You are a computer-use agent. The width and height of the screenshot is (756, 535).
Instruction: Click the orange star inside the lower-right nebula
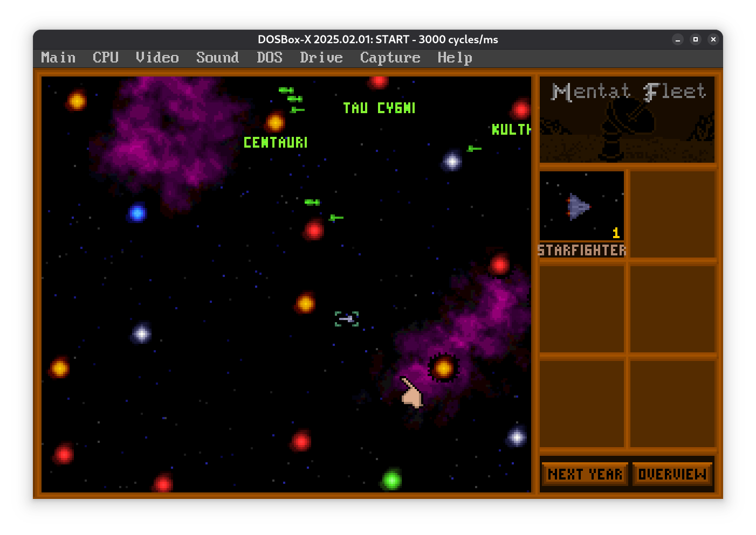[x=443, y=368]
